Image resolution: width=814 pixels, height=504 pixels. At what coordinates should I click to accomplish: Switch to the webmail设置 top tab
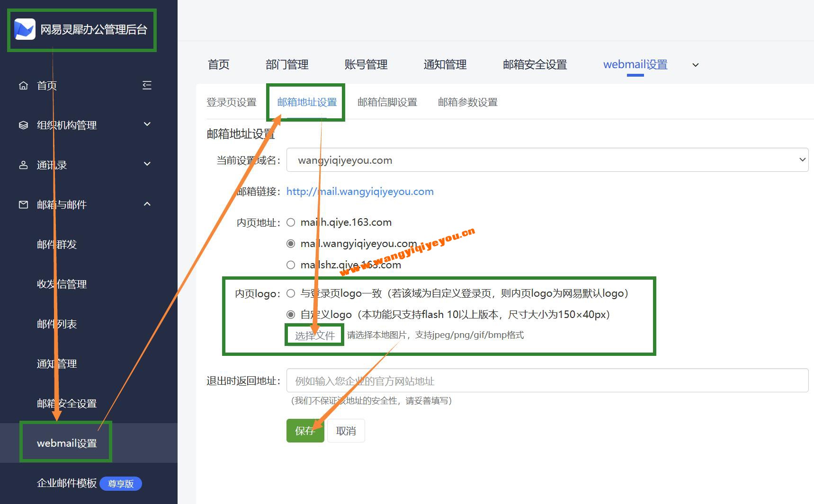click(x=635, y=64)
